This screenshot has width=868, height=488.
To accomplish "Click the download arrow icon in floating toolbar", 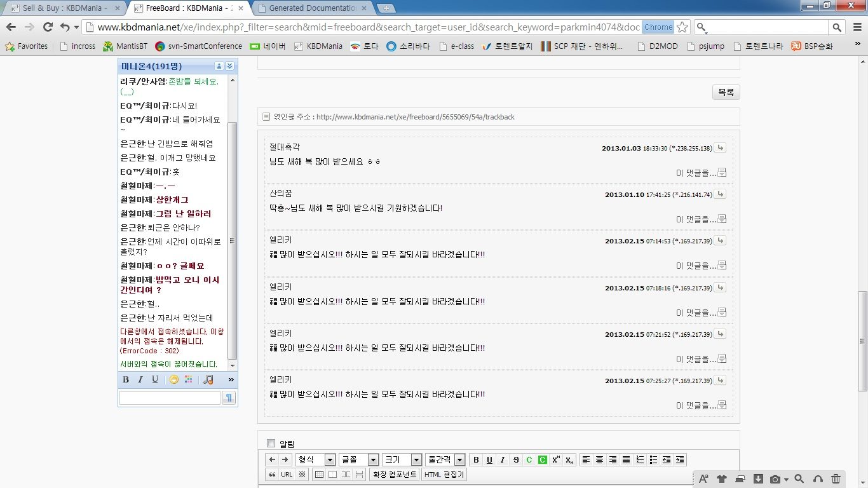I will [x=758, y=479].
